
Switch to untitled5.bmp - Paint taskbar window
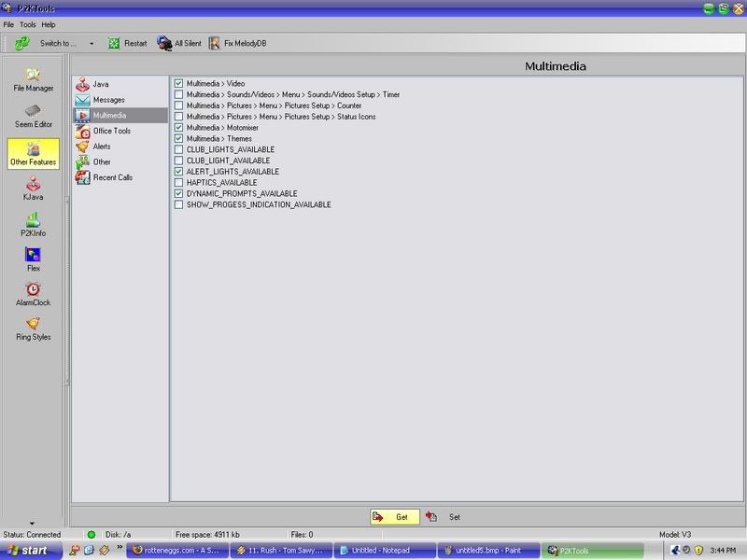488,551
